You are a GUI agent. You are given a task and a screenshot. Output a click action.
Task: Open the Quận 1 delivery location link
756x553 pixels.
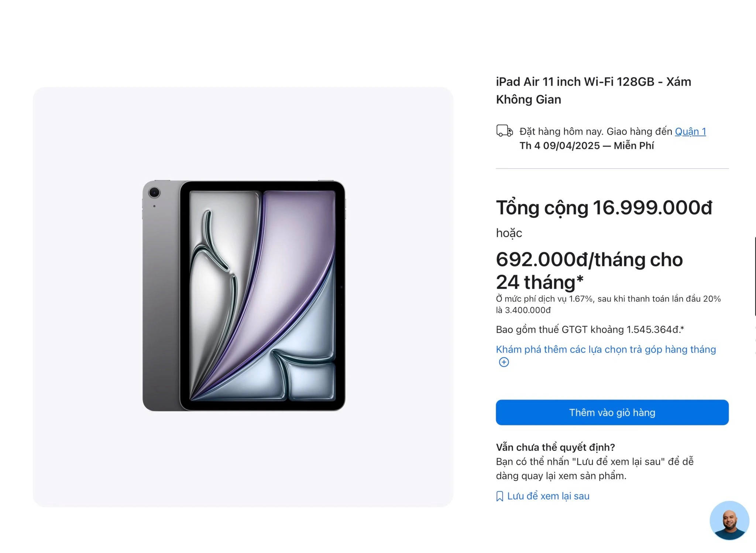tap(690, 131)
